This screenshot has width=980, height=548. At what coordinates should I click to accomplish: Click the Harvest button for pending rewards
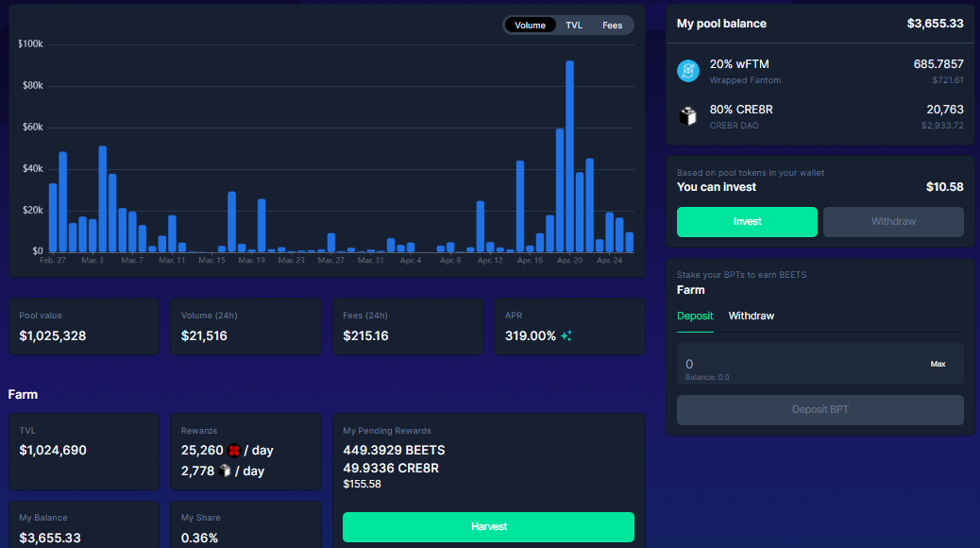488,526
